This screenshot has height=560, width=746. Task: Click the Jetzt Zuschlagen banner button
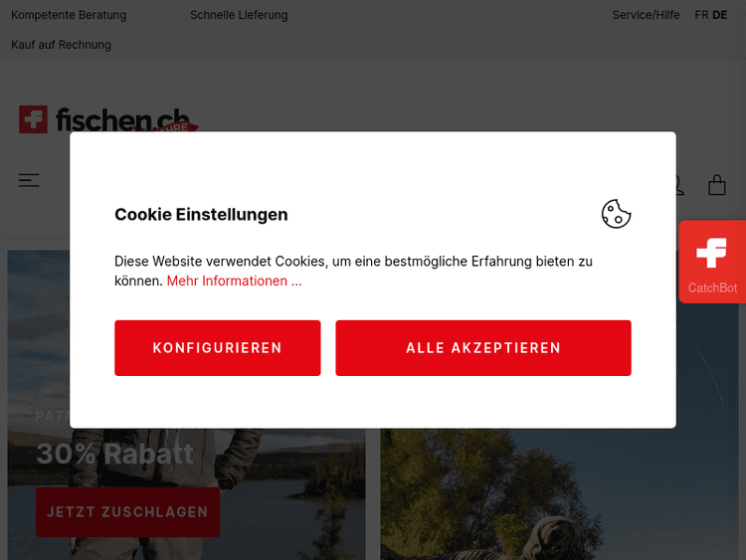coord(127,512)
